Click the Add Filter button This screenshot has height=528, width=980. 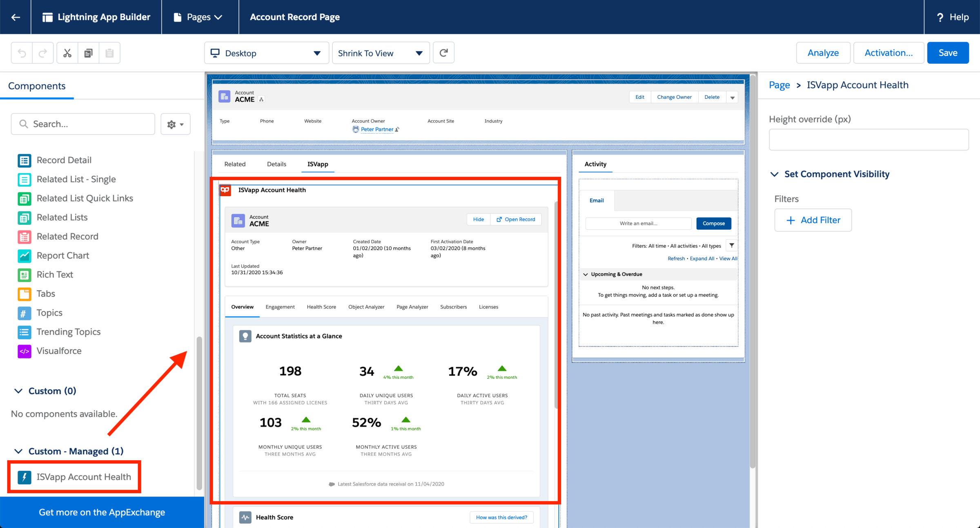click(x=813, y=220)
